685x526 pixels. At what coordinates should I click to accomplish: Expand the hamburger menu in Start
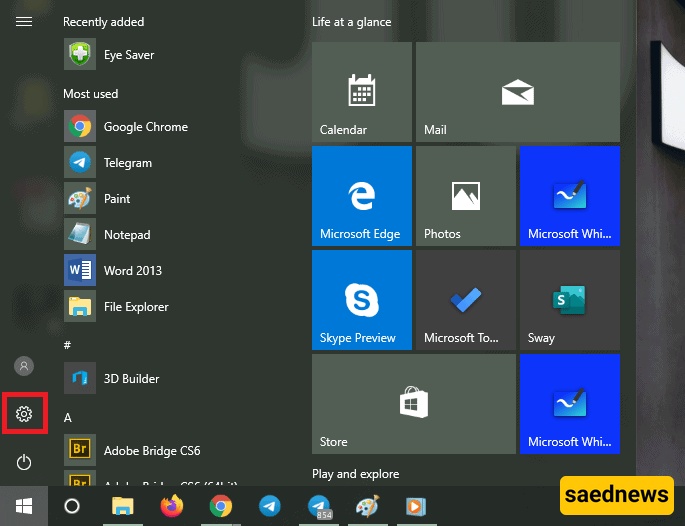click(24, 21)
